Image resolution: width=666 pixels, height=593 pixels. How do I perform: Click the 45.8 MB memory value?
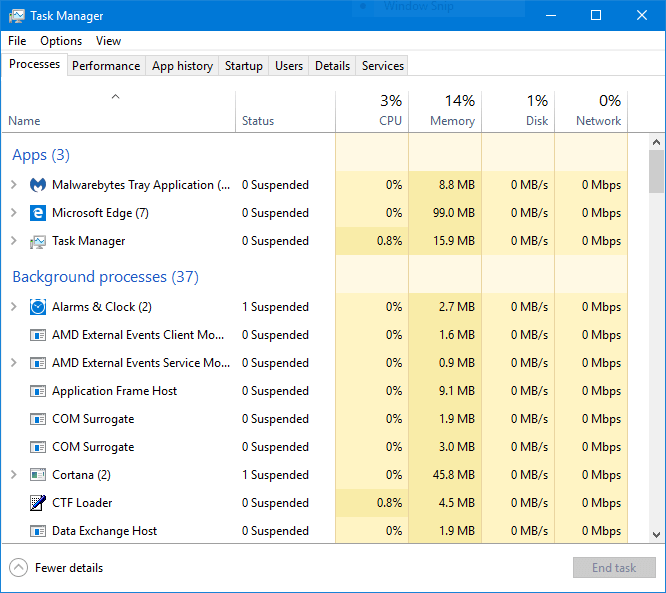click(x=454, y=474)
